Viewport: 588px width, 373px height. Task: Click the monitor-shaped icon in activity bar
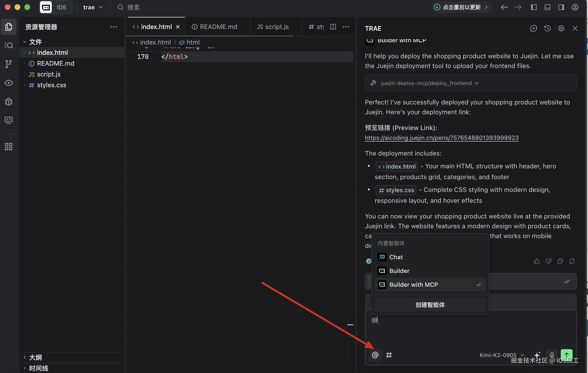point(9,120)
